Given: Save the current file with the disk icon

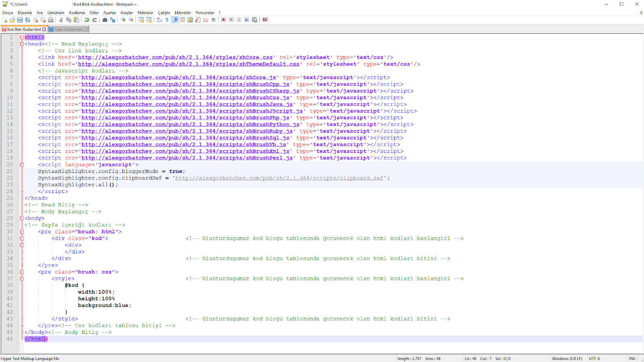Looking at the screenshot, I should 20,20.
